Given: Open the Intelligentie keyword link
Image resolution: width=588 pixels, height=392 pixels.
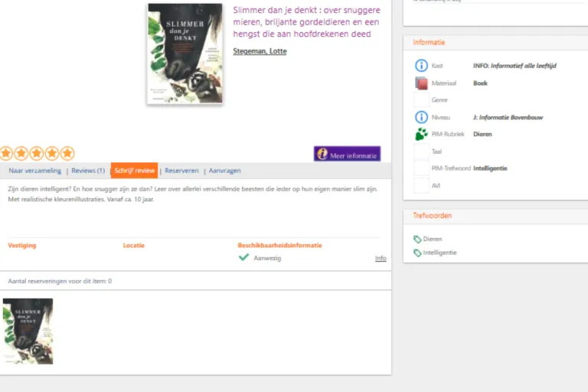Looking at the screenshot, I should [440, 253].
